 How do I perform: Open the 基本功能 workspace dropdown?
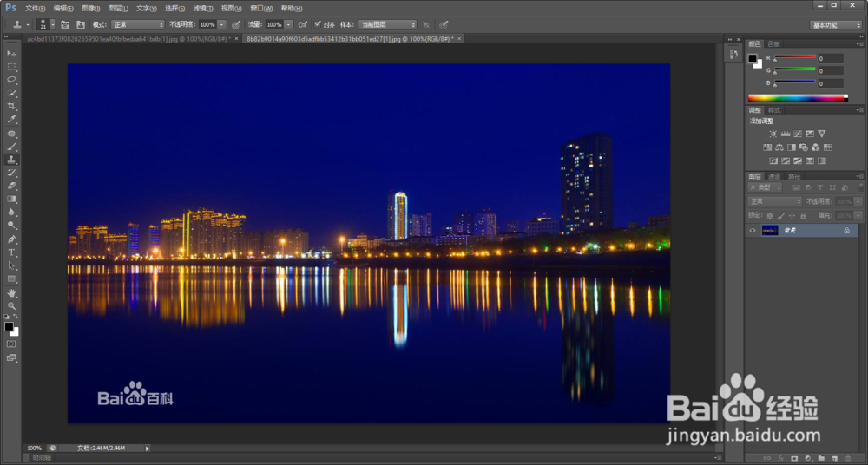click(836, 25)
